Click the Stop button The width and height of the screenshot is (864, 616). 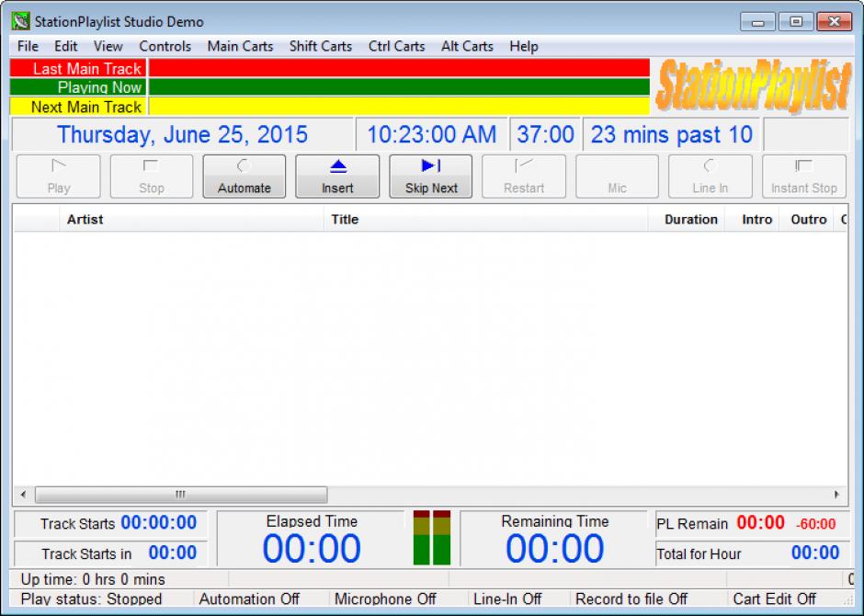pyautogui.click(x=152, y=177)
